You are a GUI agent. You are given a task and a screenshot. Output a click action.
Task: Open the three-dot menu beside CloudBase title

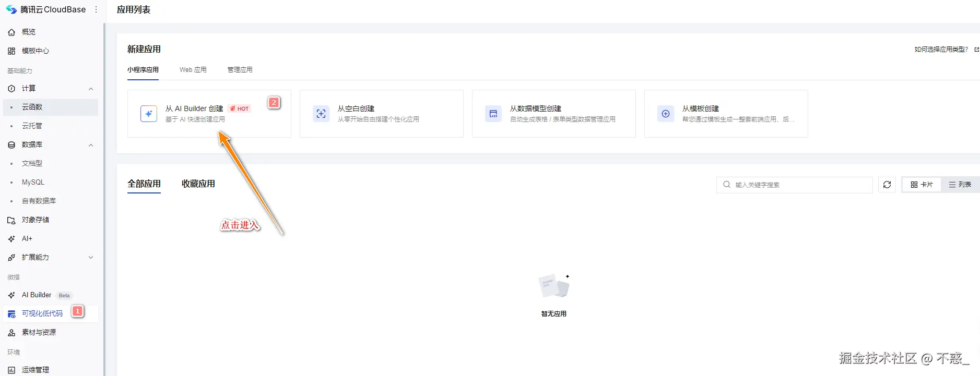(96, 9)
